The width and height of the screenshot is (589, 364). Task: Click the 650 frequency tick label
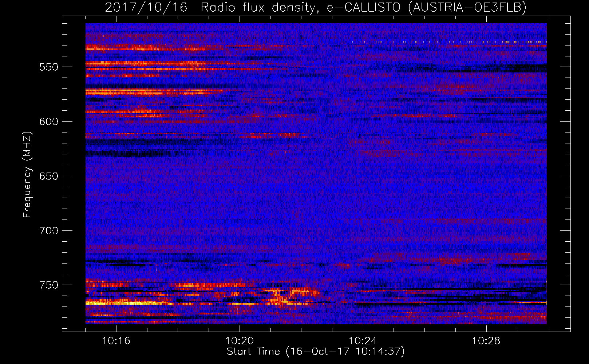[x=49, y=177]
